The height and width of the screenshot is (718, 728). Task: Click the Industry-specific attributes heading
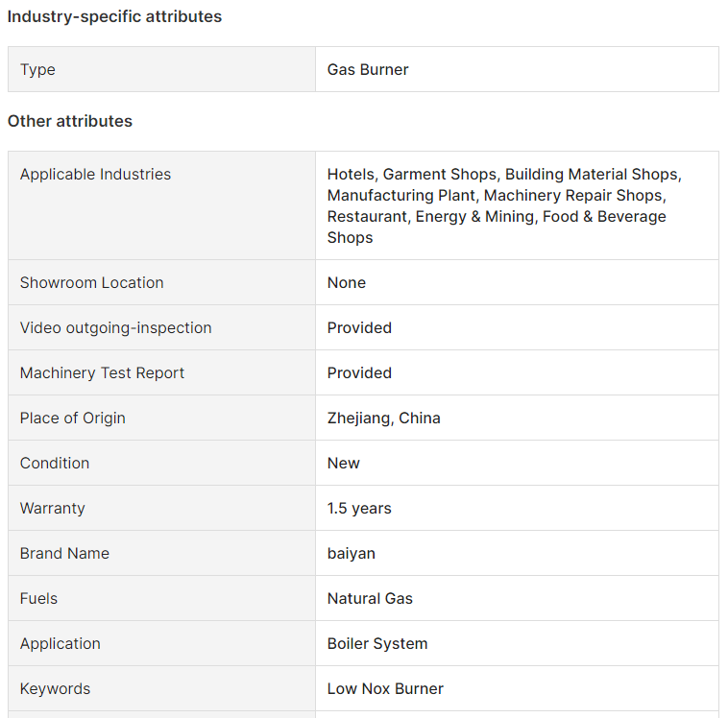tap(114, 16)
